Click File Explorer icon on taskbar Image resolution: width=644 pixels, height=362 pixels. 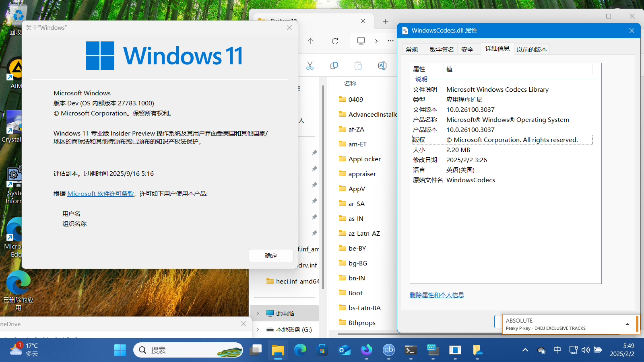coord(278,350)
